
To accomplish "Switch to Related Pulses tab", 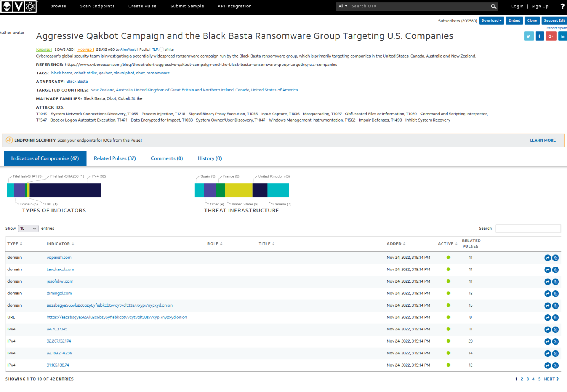I will click(115, 158).
